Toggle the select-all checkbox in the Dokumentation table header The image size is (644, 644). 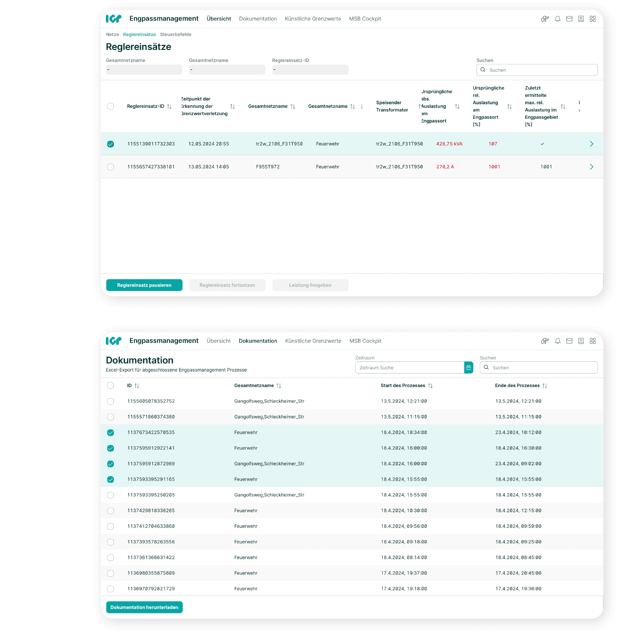click(111, 386)
